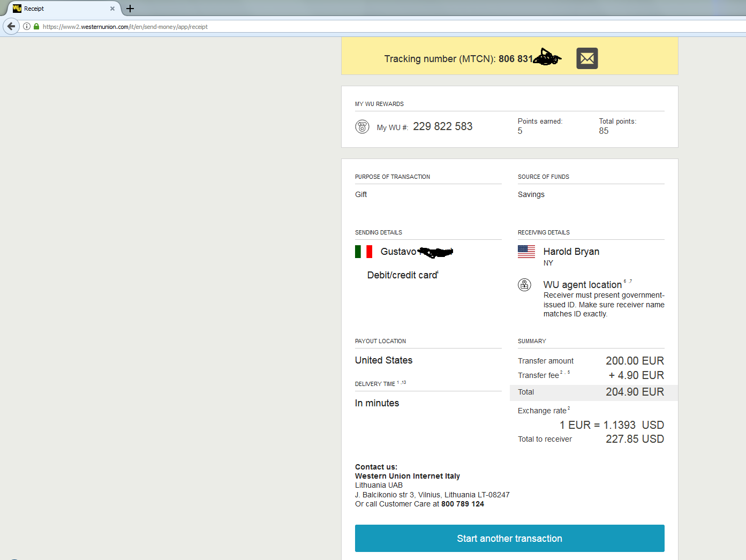The image size is (746, 560).
Task: Click the Gift purpose of transaction
Action: [x=361, y=194]
